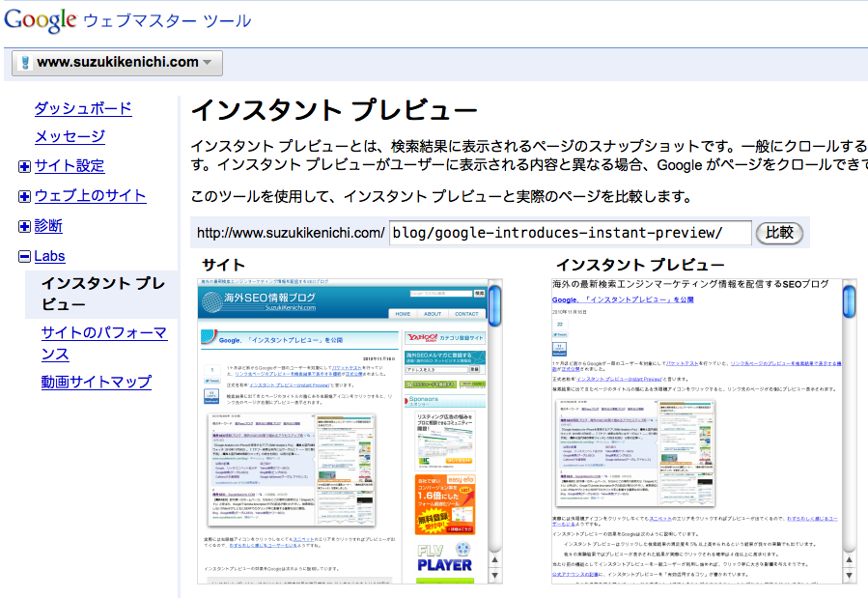Expand the ウェブ上のサイト section
The image size is (868, 598).
pyautogui.click(x=24, y=196)
